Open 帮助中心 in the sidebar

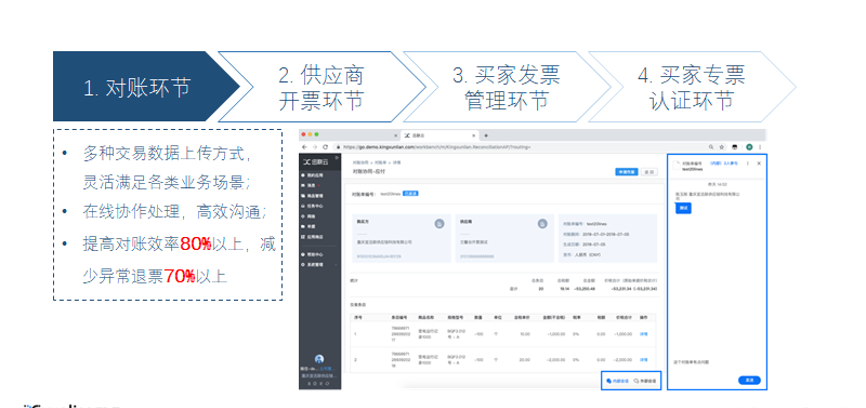click(311, 255)
